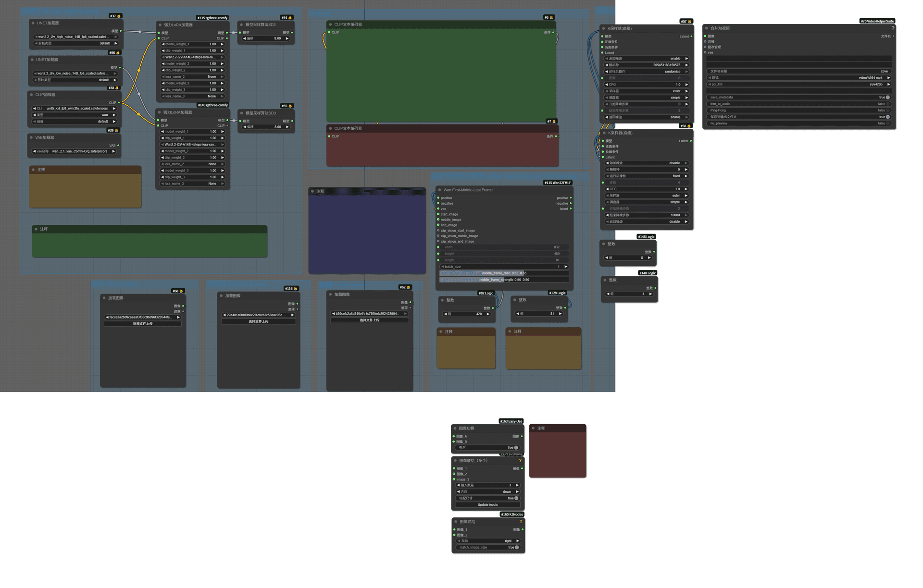Viewport: 923px width, 588px height.
Task: Click the clip_vision_start_image input port
Action: pos(438,231)
